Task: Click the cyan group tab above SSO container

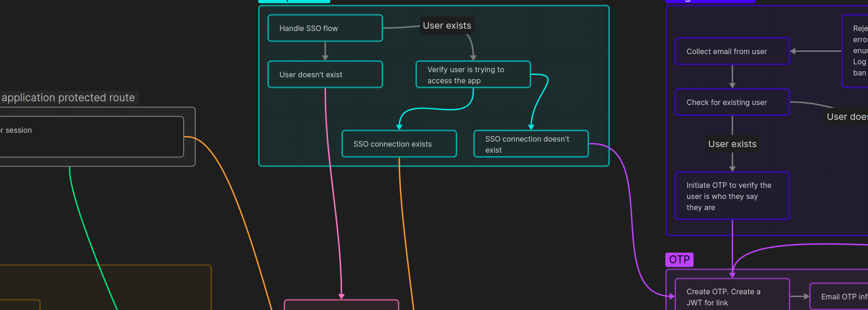Action: coord(294,1)
